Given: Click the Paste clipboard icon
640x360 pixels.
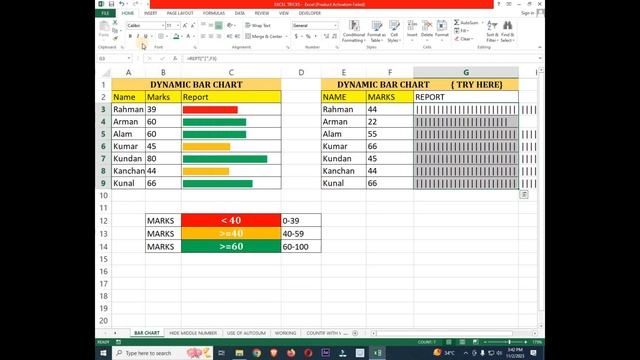Looking at the screenshot, I should point(104,27).
